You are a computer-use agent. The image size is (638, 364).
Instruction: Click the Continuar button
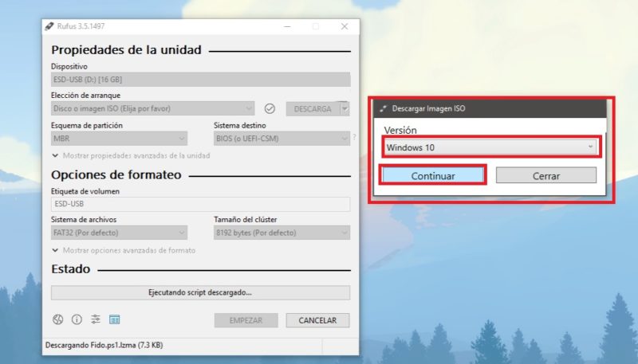tap(433, 176)
